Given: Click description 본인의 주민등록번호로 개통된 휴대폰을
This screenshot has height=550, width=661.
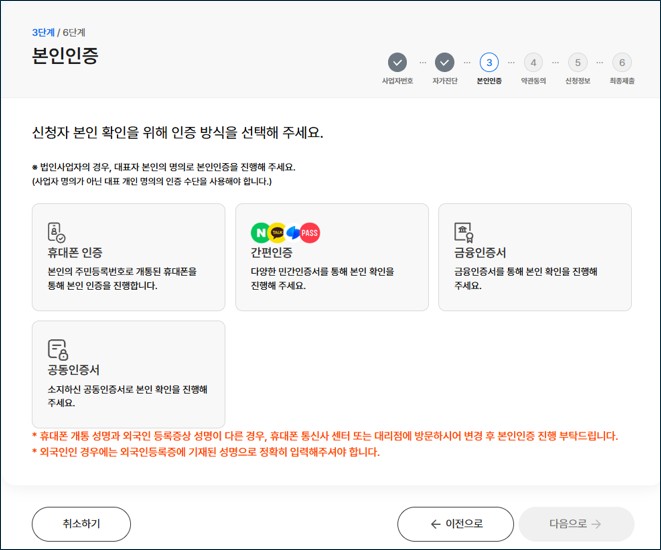Looking at the screenshot, I should (x=122, y=271).
